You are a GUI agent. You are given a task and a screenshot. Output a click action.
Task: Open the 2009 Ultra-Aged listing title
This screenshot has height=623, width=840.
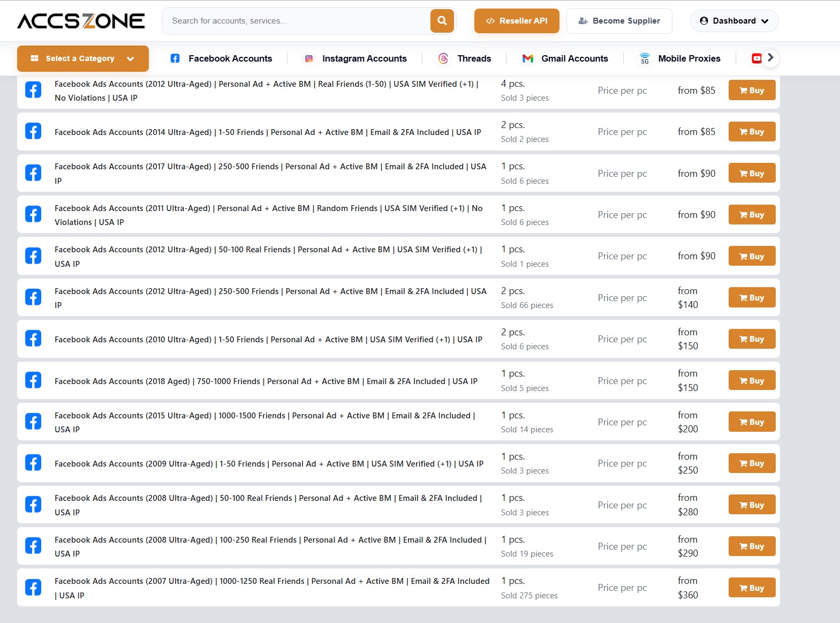coord(269,464)
